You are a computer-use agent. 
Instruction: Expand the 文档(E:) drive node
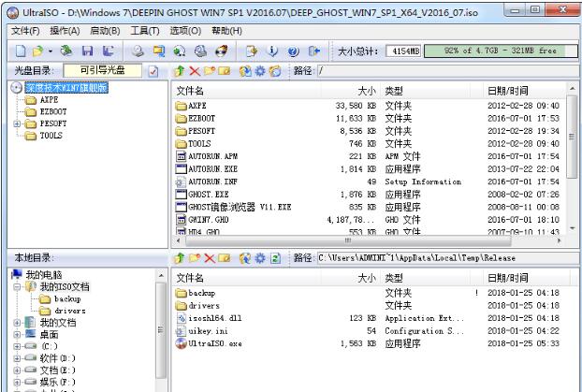pyautogui.click(x=17, y=370)
